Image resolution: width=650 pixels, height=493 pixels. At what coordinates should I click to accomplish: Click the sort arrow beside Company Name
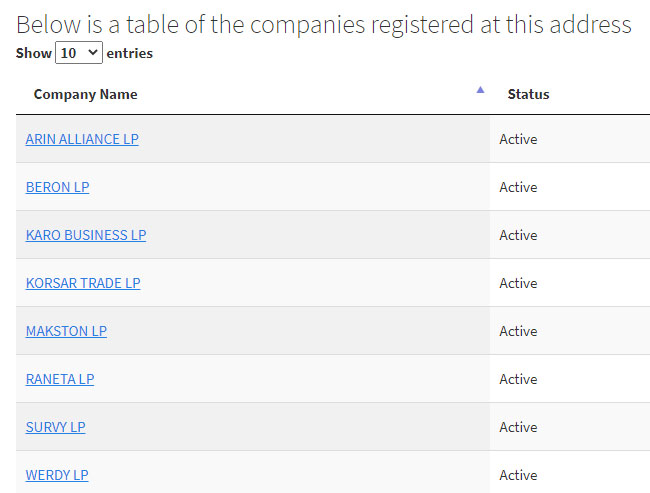tap(480, 90)
